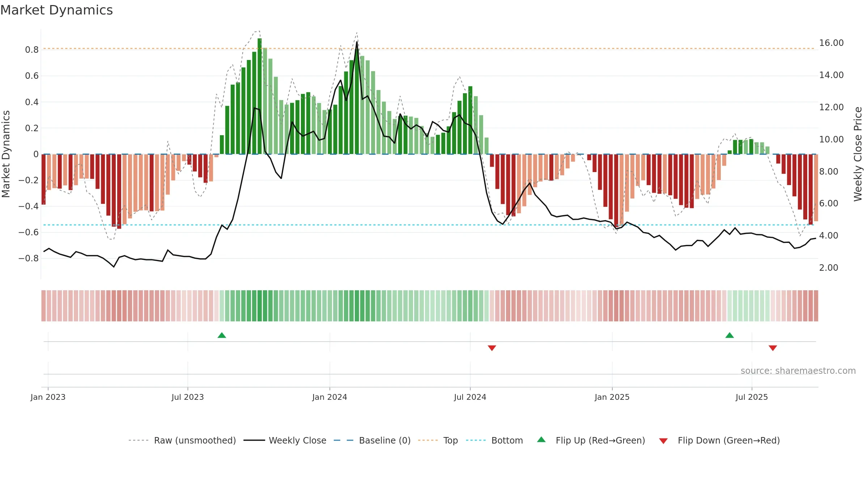Click the −0.6 left axis value
This screenshot has height=488, width=868.
tap(29, 232)
